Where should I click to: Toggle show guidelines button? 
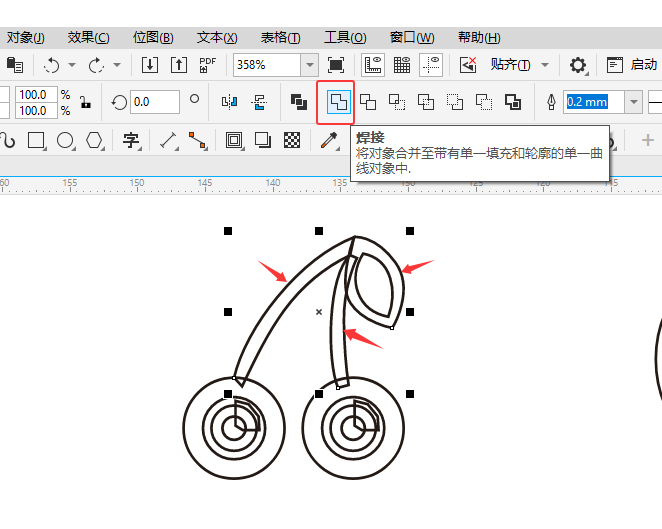[431, 65]
